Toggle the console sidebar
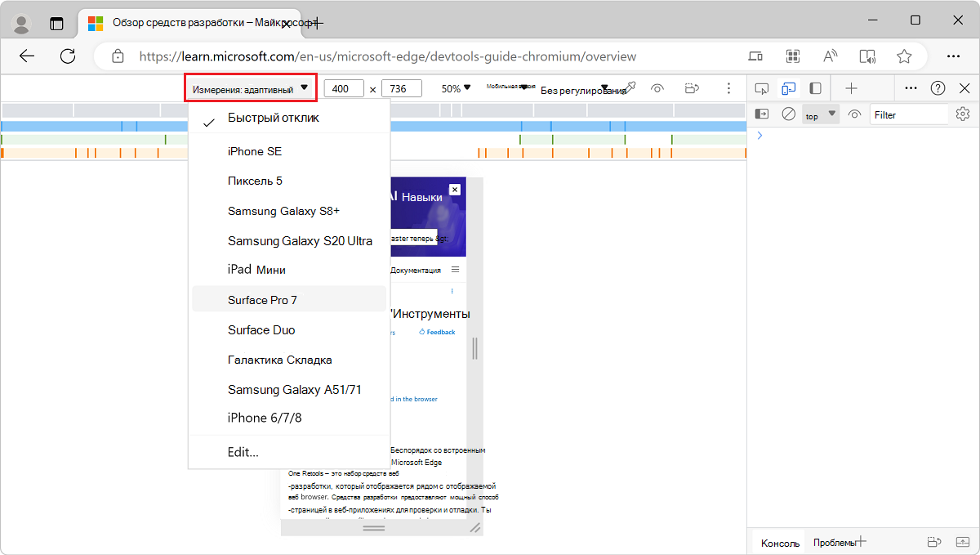Image resolution: width=980 pixels, height=555 pixels. coord(762,114)
